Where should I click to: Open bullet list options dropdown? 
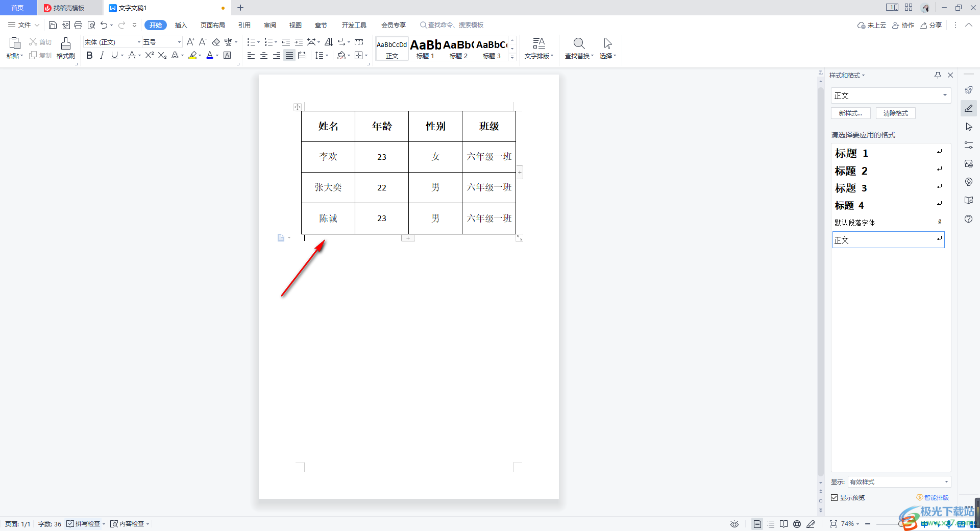click(x=258, y=42)
